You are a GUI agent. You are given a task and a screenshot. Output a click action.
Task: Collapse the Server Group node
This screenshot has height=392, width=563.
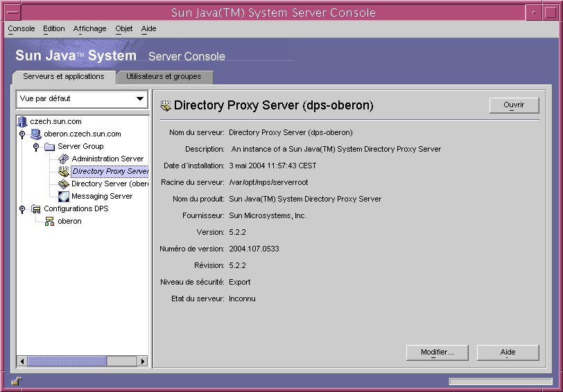pyautogui.click(x=36, y=147)
